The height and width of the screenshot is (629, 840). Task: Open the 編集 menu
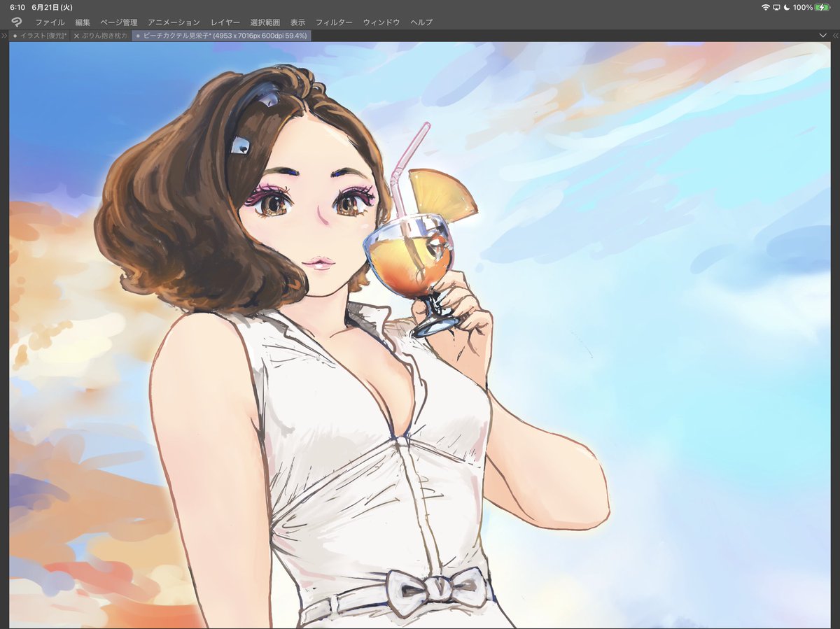click(x=83, y=22)
